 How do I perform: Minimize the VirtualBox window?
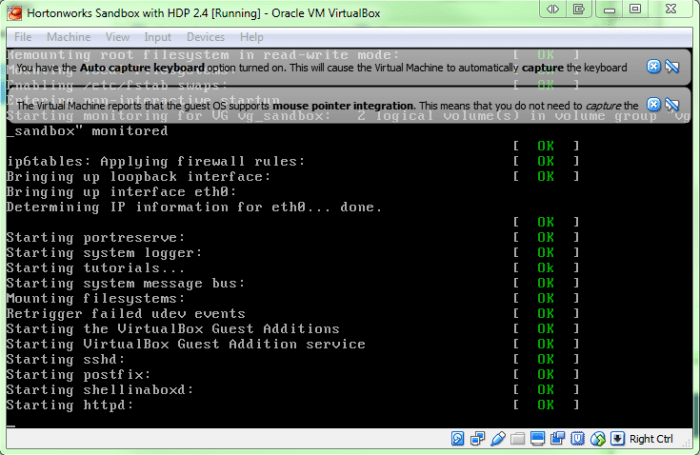[609, 9]
